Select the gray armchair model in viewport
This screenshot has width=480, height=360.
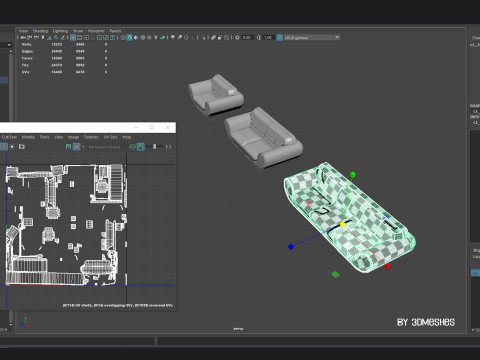click(215, 95)
